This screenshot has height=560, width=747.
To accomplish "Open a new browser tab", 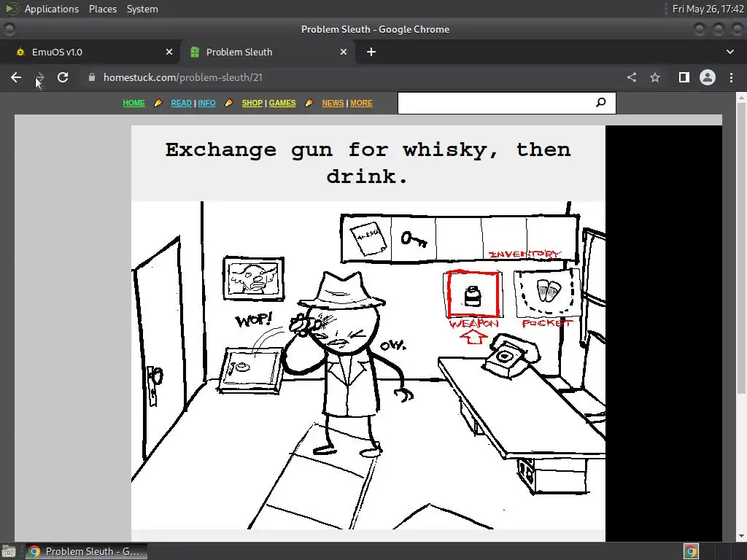I will (371, 52).
